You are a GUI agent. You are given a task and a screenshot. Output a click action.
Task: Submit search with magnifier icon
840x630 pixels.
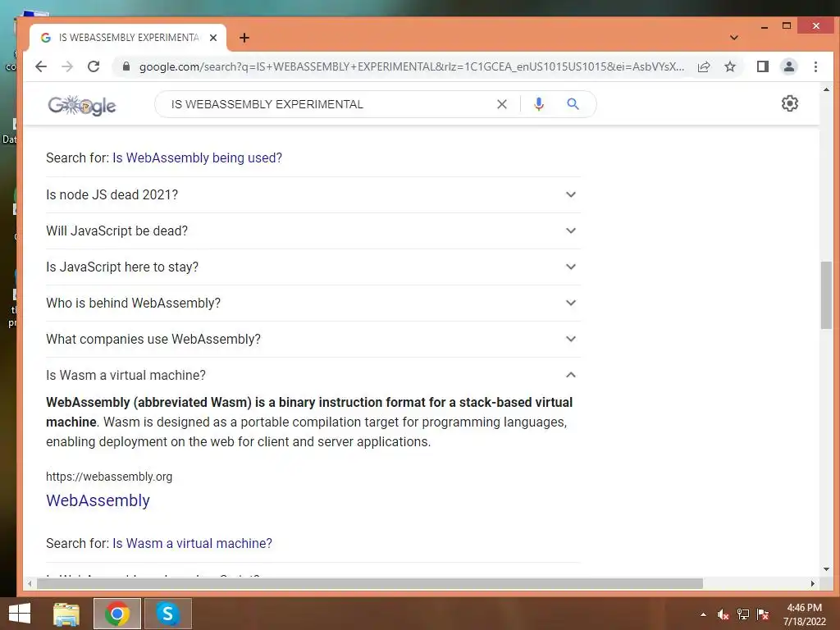click(573, 104)
